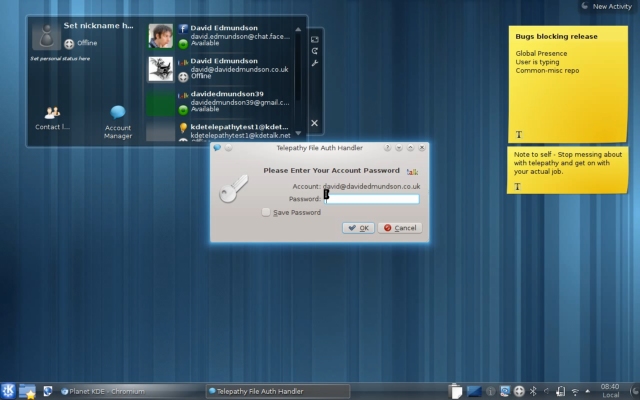
Task: Open the file manager bookmarks icon in the panel
Action: coord(27,391)
